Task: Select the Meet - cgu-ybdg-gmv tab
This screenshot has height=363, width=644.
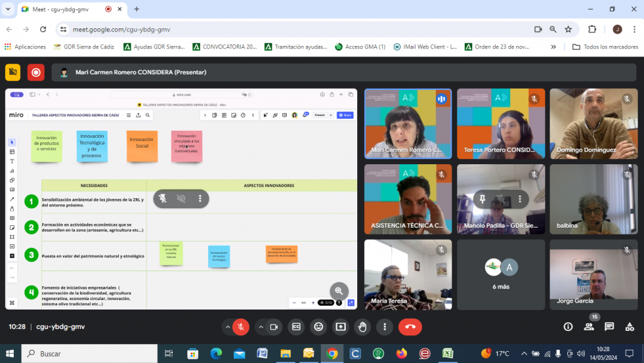Action: [x=72, y=9]
